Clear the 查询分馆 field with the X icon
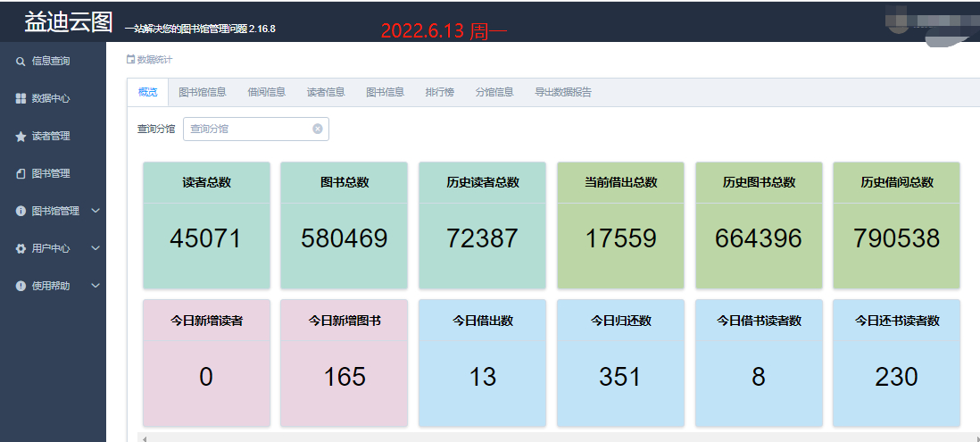The width and height of the screenshot is (980, 442). (317, 129)
